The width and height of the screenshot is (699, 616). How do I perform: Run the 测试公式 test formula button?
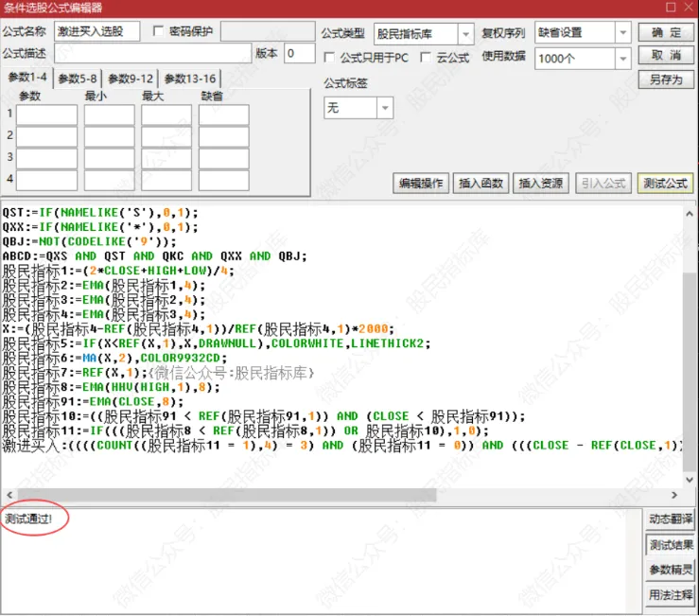665,184
